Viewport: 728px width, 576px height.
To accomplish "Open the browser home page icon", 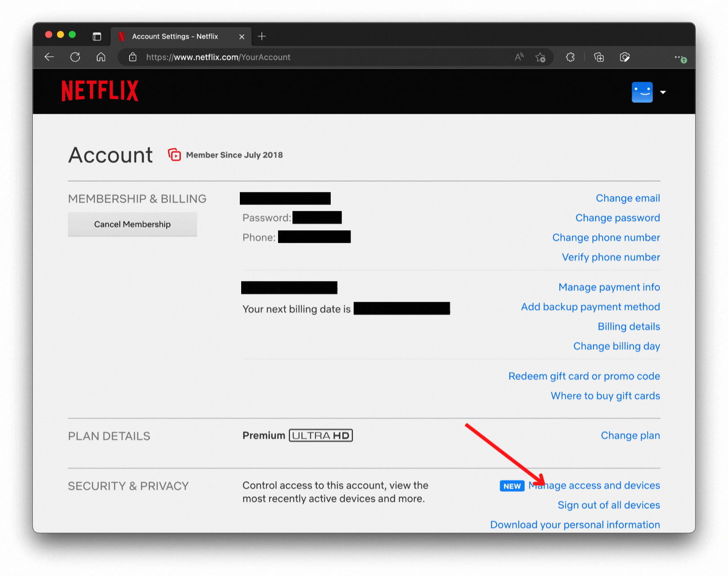I will pyautogui.click(x=101, y=57).
